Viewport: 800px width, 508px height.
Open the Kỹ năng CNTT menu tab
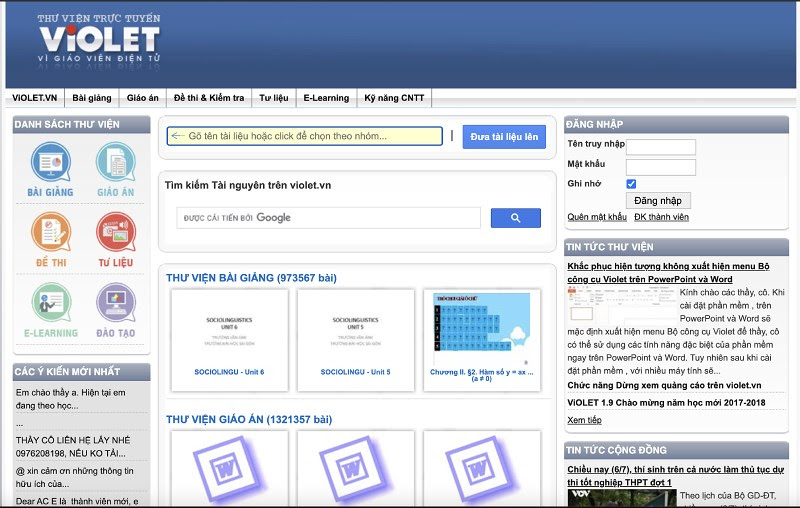394,98
